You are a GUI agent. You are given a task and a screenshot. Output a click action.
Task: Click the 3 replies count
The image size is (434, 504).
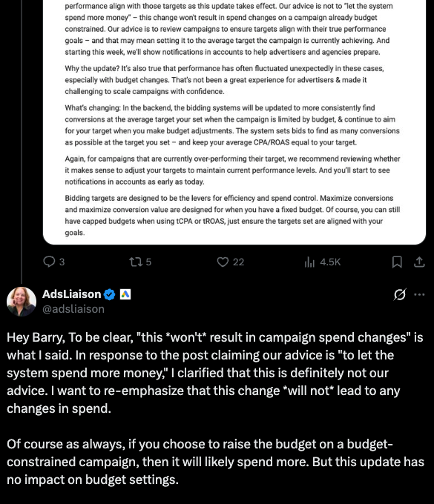coord(62,262)
